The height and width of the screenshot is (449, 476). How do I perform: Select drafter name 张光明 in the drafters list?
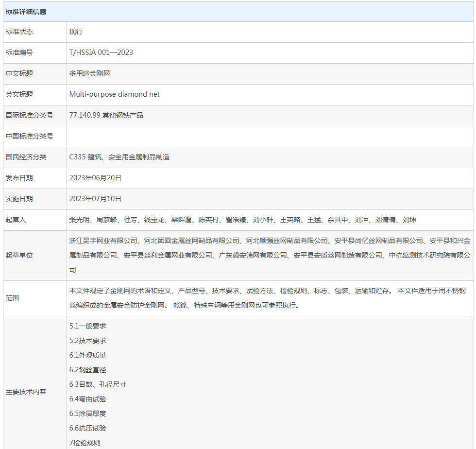pyautogui.click(x=79, y=219)
